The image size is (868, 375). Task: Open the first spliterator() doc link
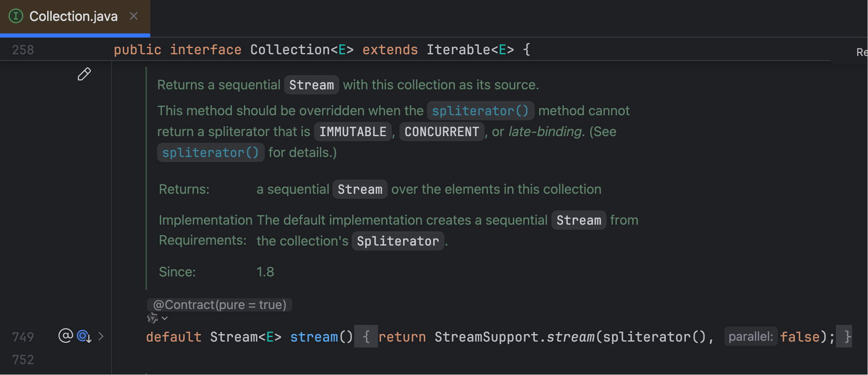tap(480, 111)
